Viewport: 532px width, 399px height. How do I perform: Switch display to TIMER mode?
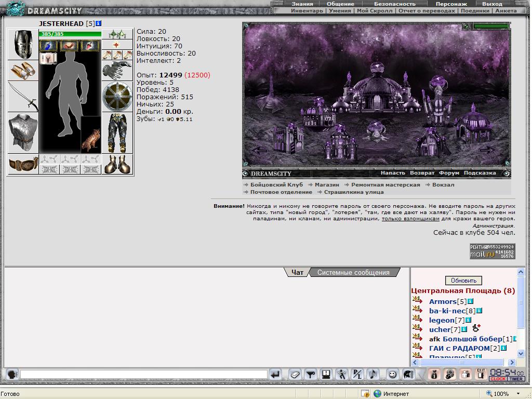click(516, 379)
